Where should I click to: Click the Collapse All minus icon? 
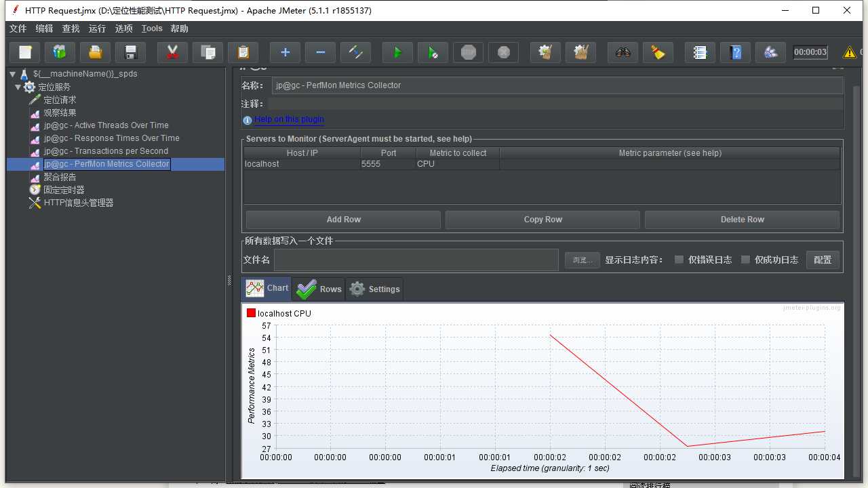(320, 52)
